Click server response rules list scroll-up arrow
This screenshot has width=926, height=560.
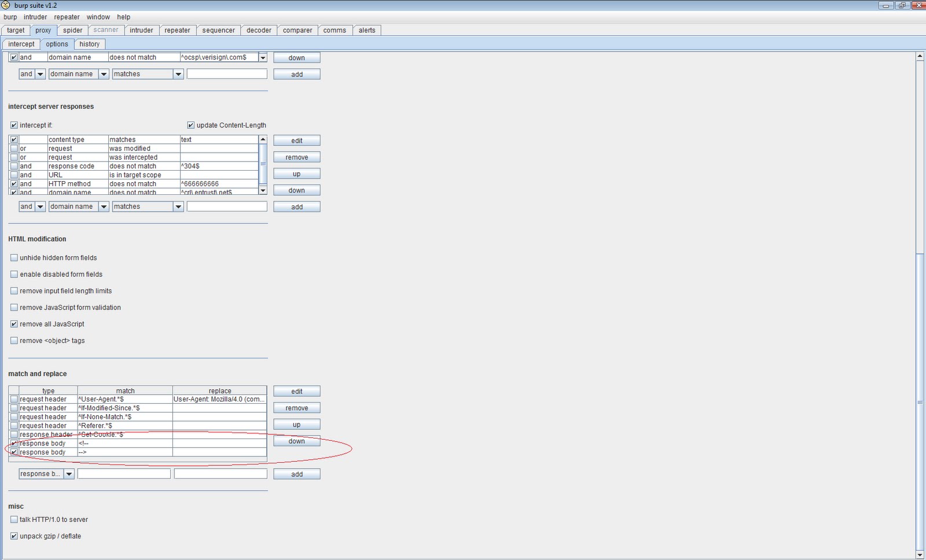click(x=263, y=139)
